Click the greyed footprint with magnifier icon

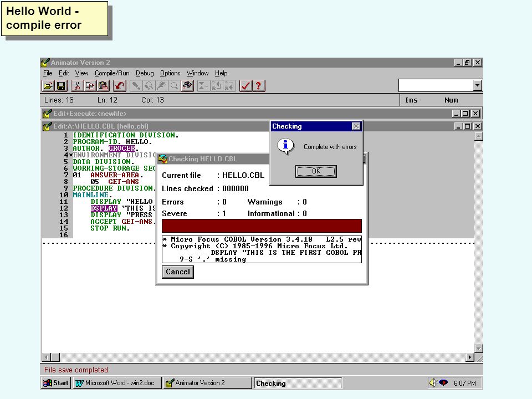tap(149, 86)
